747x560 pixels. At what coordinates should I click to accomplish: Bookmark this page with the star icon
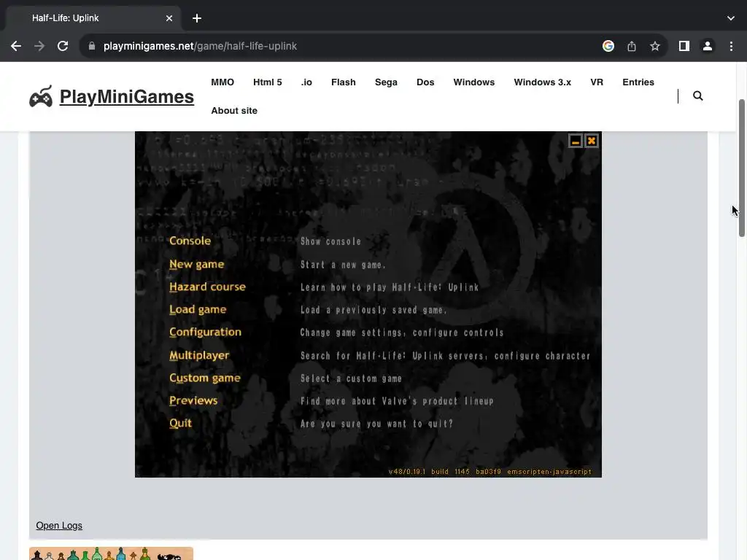655,46
